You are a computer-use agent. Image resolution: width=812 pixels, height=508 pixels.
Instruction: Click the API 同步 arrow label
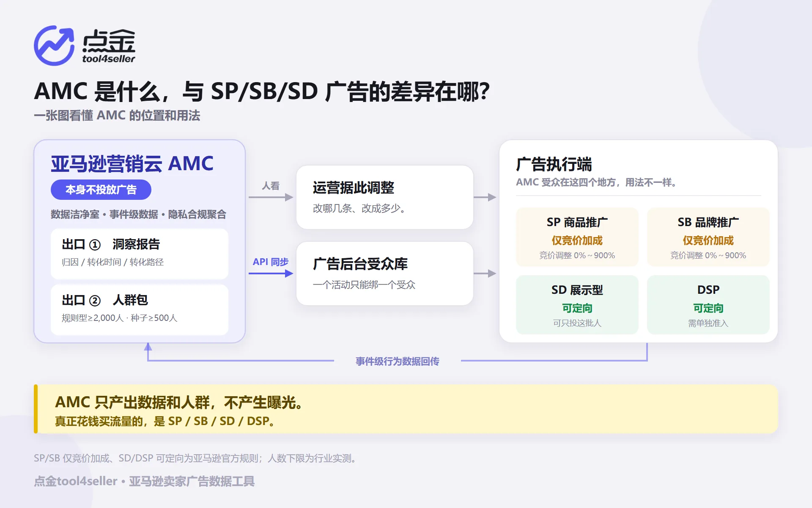271,262
